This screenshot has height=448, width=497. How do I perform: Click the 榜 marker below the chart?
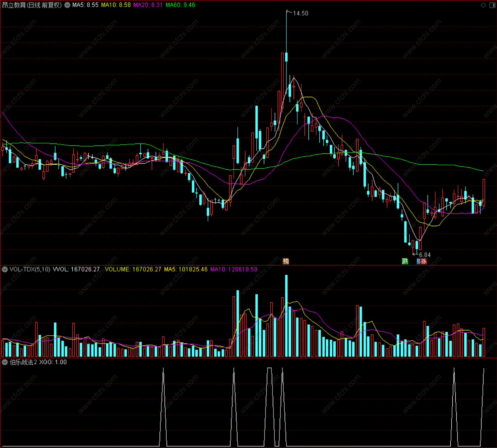click(x=286, y=261)
